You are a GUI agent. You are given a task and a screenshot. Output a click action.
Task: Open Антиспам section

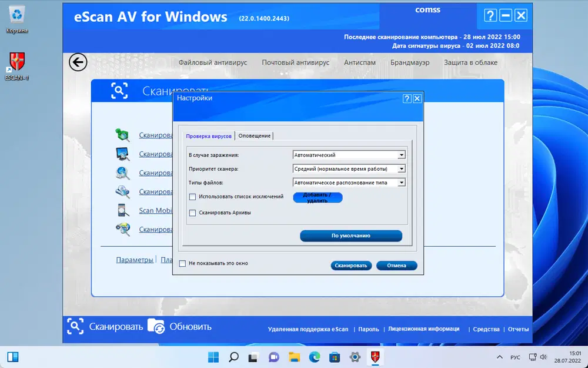pyautogui.click(x=360, y=63)
